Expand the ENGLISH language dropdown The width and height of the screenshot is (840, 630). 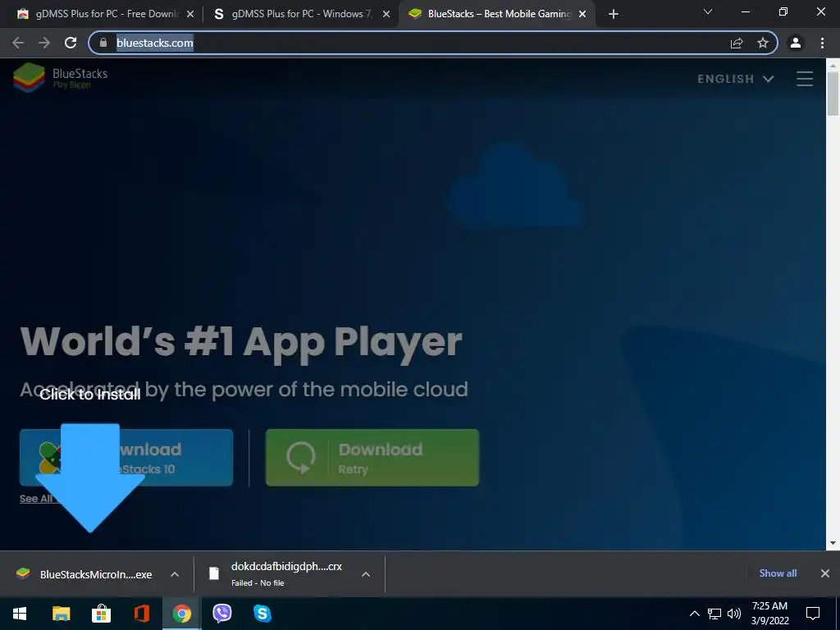tap(736, 79)
